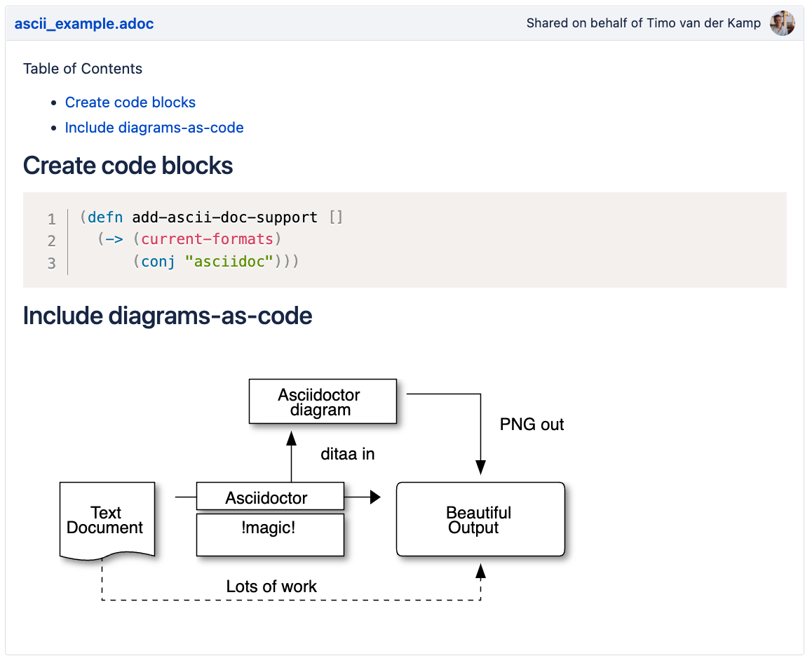
Task: Click the red 'current-formats' code text
Action: click(207, 239)
